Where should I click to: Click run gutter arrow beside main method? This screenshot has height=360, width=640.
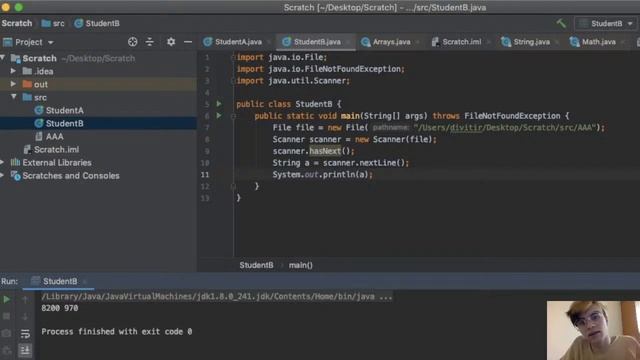pos(219,116)
